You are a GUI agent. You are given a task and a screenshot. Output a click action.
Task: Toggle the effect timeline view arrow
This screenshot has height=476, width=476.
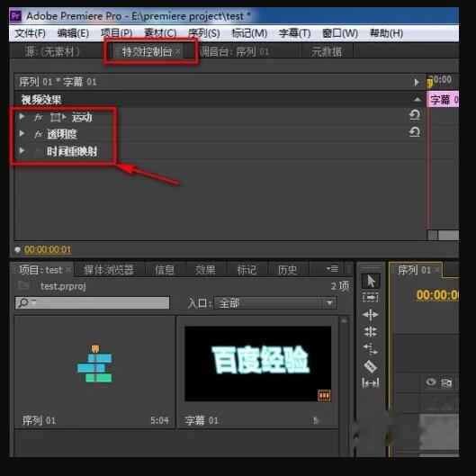tap(417, 82)
